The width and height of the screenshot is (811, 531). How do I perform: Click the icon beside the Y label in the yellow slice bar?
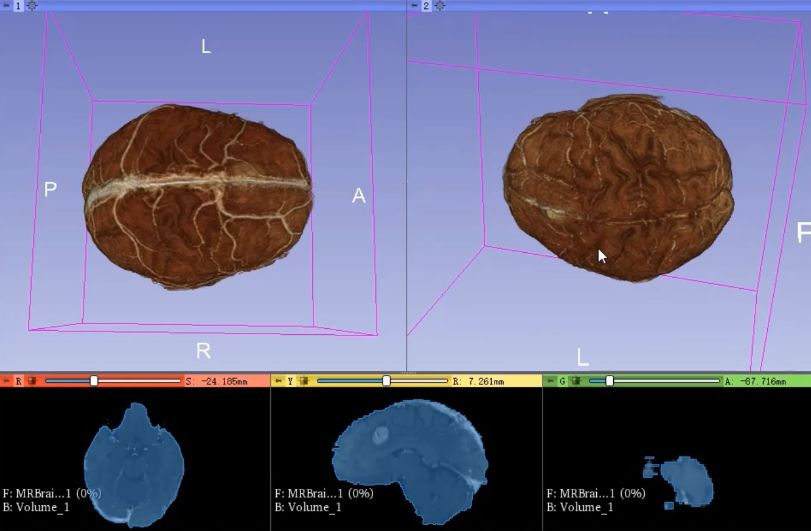304,381
